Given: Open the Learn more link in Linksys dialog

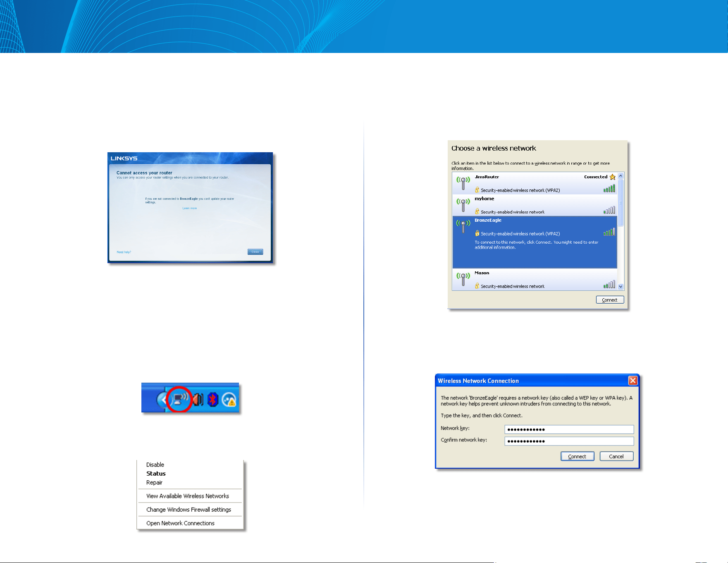Looking at the screenshot, I should coord(190,208).
